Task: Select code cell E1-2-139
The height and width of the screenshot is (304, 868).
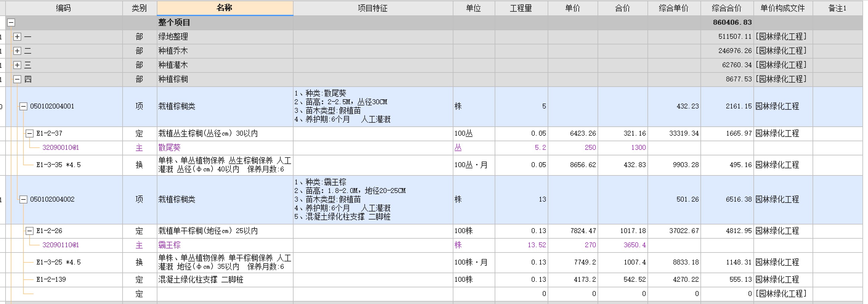Action: pos(51,280)
